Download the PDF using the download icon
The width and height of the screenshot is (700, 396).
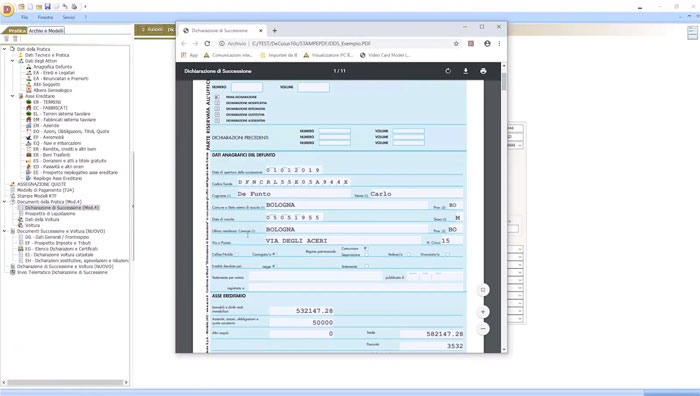click(x=466, y=71)
